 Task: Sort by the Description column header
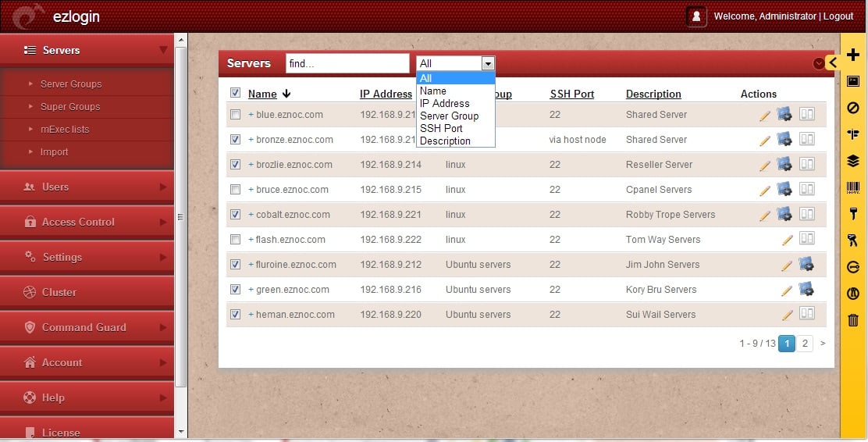tap(653, 94)
